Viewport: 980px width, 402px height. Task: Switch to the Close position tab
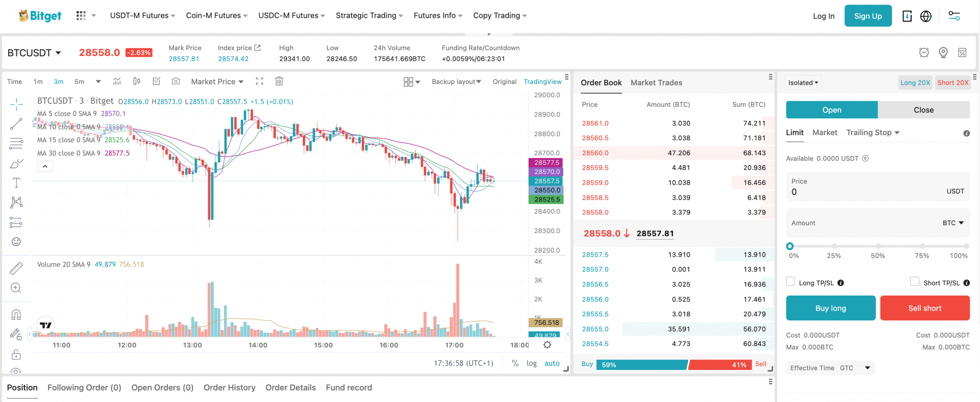click(x=923, y=110)
